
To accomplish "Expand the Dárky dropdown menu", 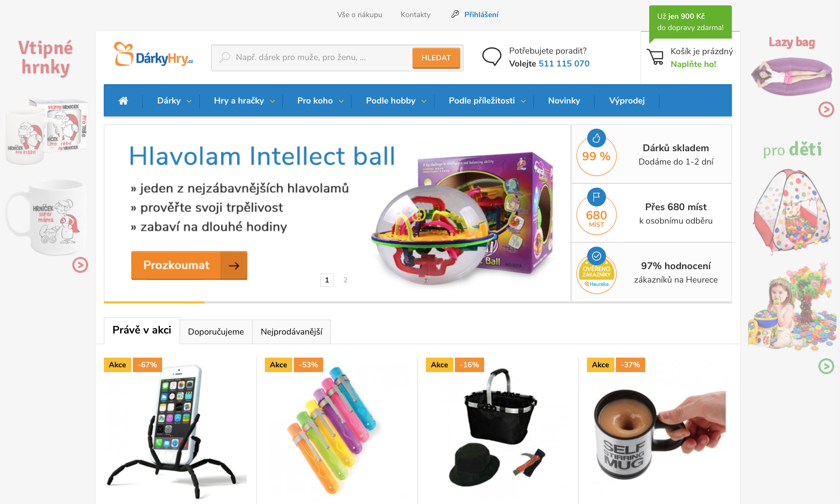I will [174, 101].
